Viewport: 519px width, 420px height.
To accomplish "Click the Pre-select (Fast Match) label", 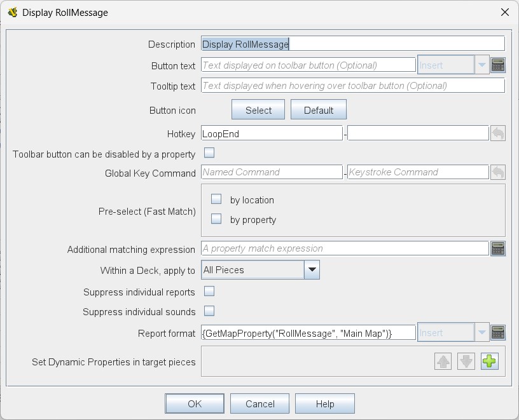I will (147, 212).
